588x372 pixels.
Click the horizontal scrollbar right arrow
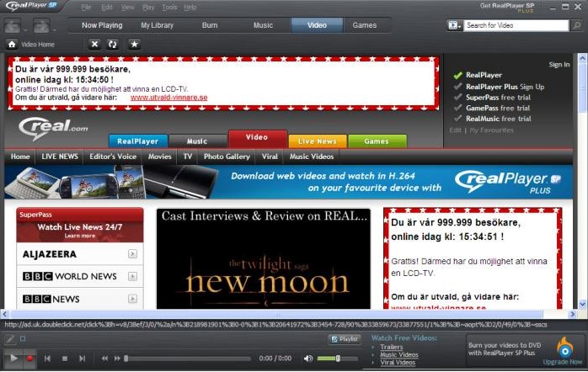tap(573, 314)
